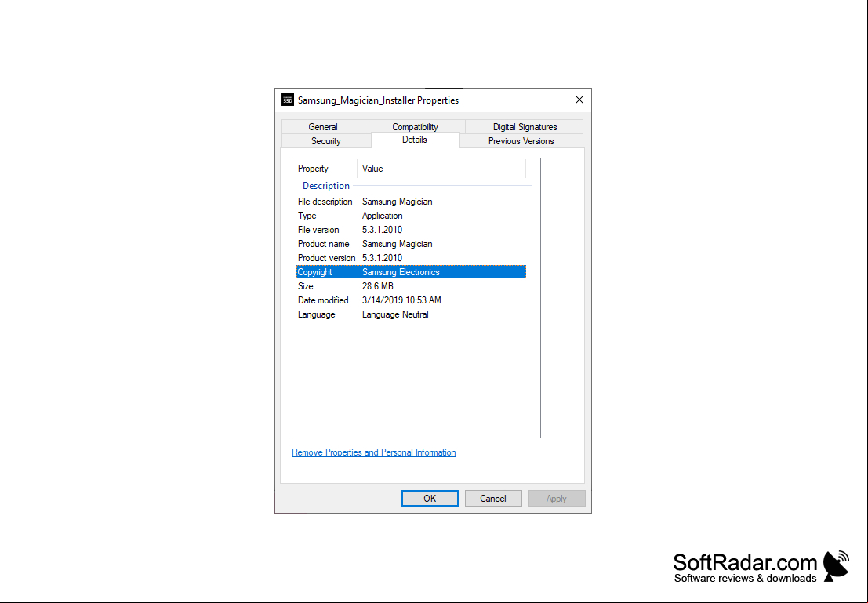Switch to the Security tab
This screenshot has height=603, width=868.
click(325, 141)
